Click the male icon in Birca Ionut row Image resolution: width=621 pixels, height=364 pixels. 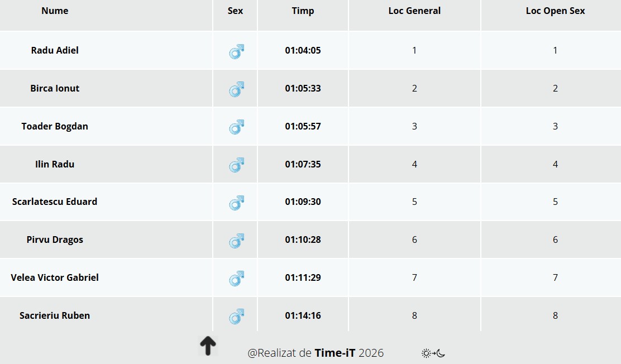pos(236,89)
